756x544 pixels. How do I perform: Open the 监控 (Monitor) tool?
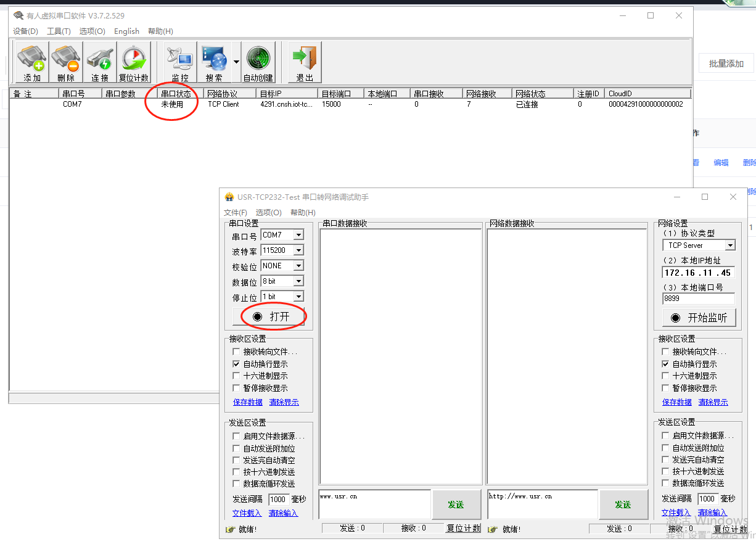[180, 62]
